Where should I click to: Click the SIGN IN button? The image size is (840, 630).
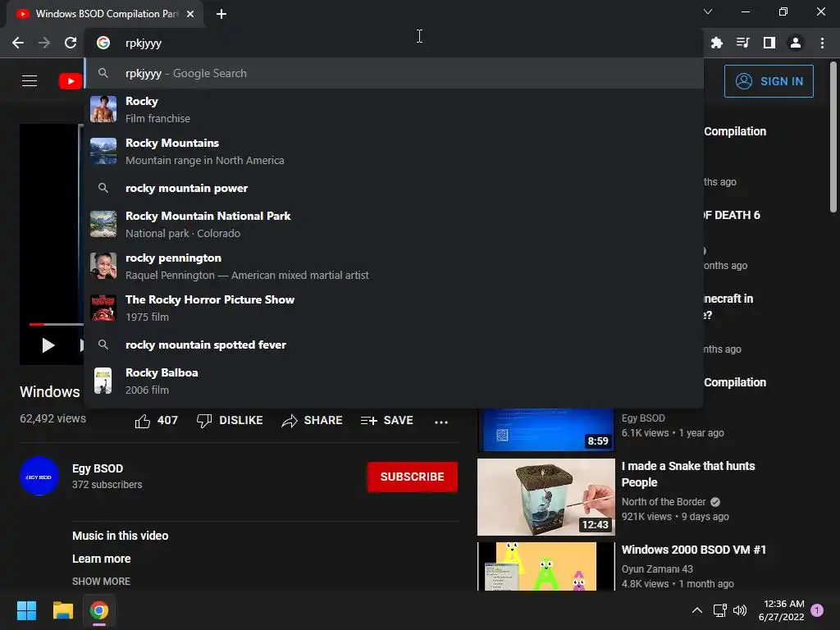coord(769,81)
